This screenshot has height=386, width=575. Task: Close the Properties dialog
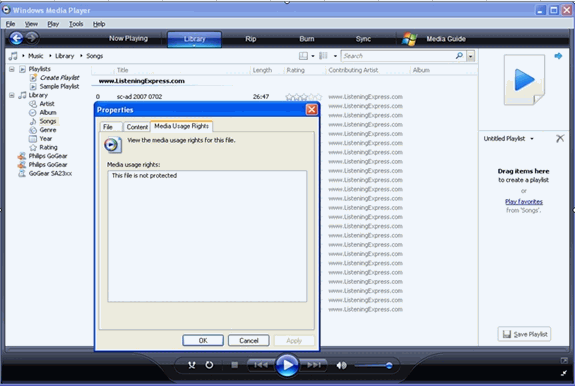(x=311, y=110)
